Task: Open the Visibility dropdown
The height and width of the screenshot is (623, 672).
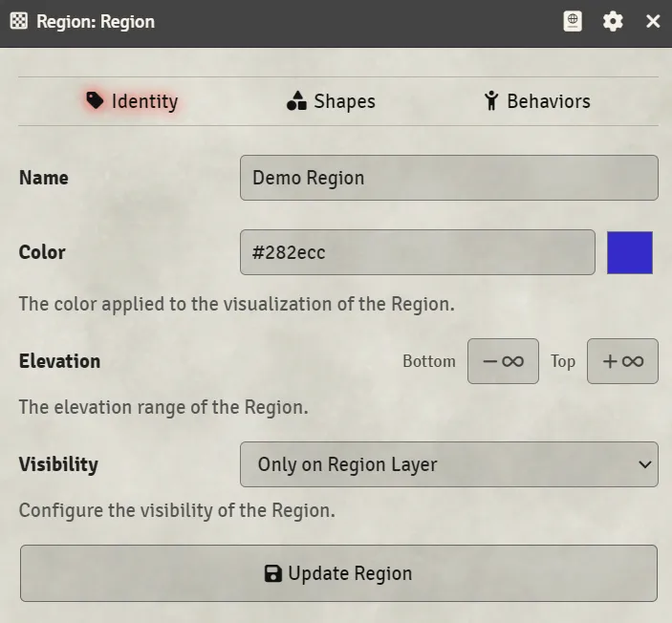Action: 449,464
